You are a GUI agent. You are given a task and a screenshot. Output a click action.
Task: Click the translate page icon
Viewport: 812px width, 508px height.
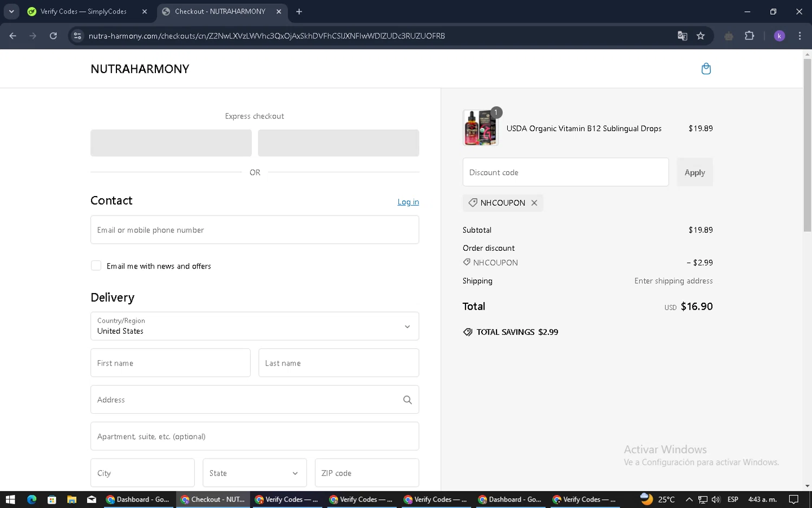click(x=682, y=36)
